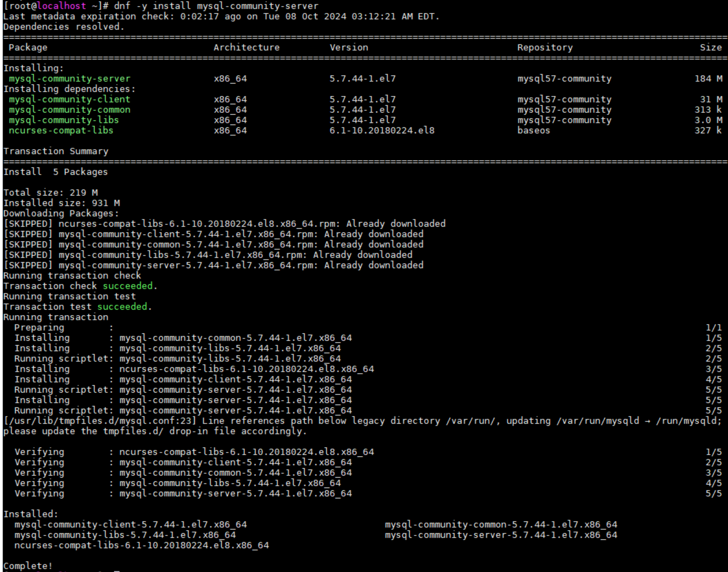Click the 'Installing : ncurses-compat-libs' line
The height and width of the screenshot is (572, 728).
(368, 369)
